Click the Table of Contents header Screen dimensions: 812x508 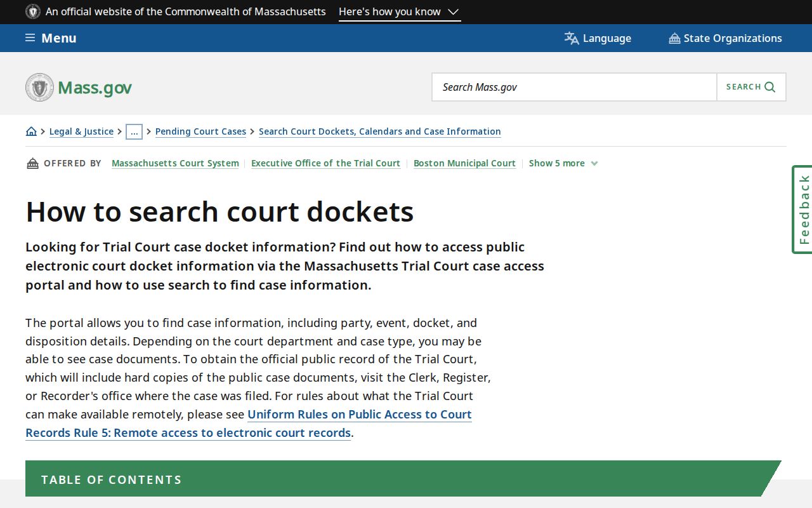point(403,479)
